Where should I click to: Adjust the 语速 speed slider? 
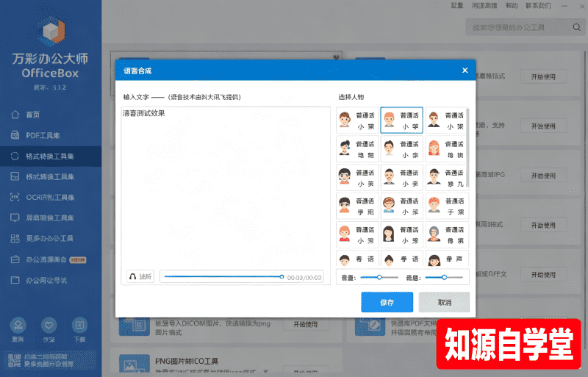445,278
